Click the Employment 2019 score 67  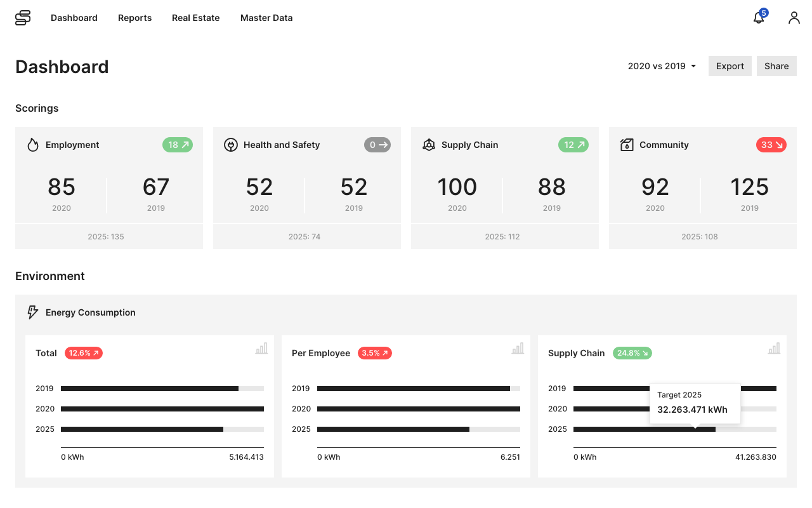pyautogui.click(x=156, y=187)
